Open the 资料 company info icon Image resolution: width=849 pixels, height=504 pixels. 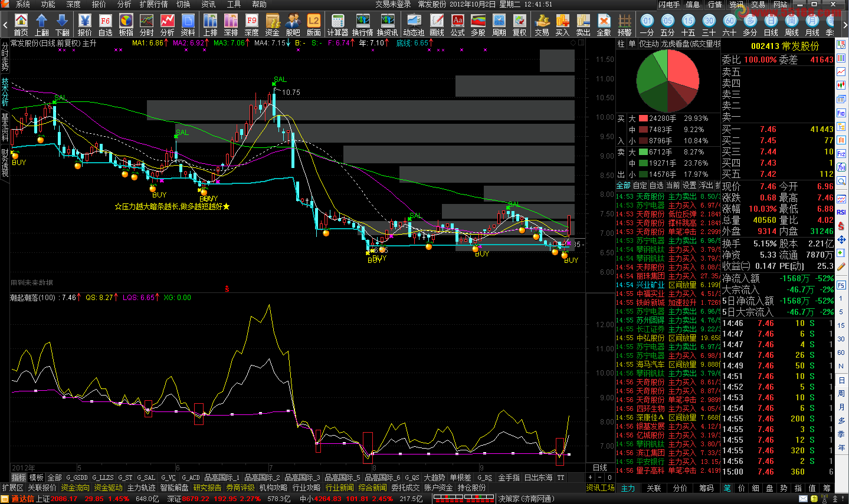click(x=188, y=25)
